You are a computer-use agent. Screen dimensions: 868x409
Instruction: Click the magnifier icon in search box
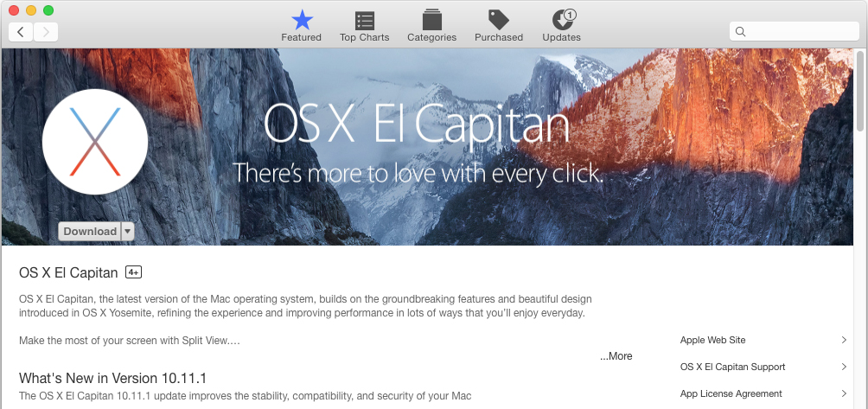740,31
